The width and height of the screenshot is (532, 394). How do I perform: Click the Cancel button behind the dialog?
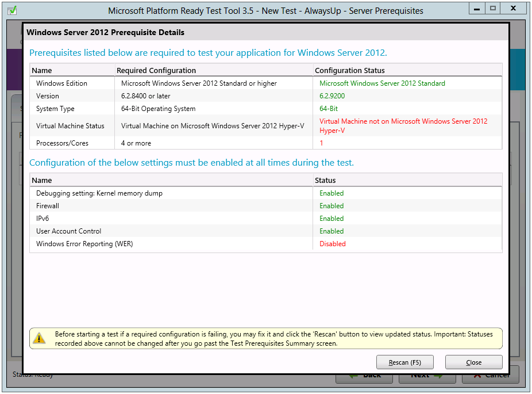click(x=491, y=374)
